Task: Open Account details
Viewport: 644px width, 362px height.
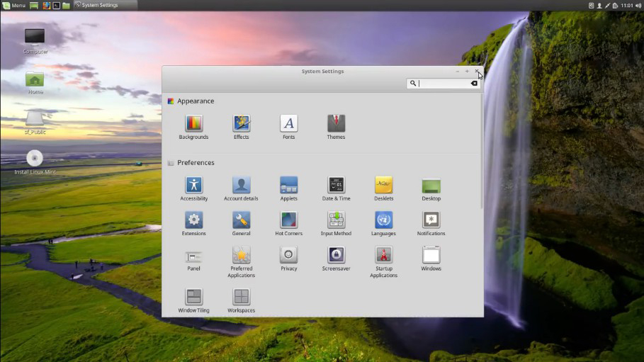Action: point(241,188)
